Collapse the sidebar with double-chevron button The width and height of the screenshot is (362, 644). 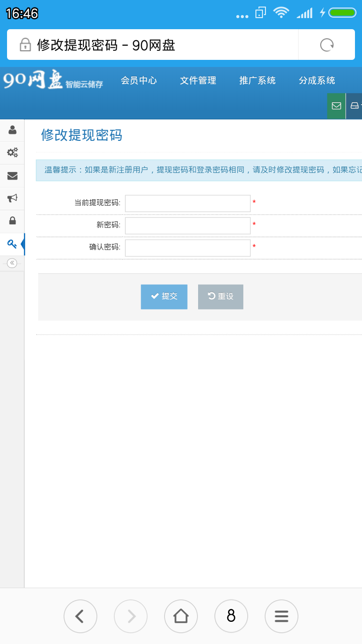12,263
